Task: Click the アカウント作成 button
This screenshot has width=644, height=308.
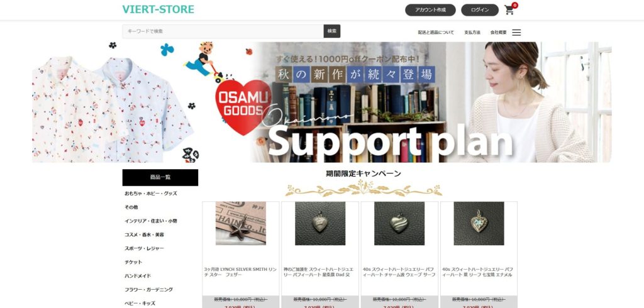Action: [430, 10]
